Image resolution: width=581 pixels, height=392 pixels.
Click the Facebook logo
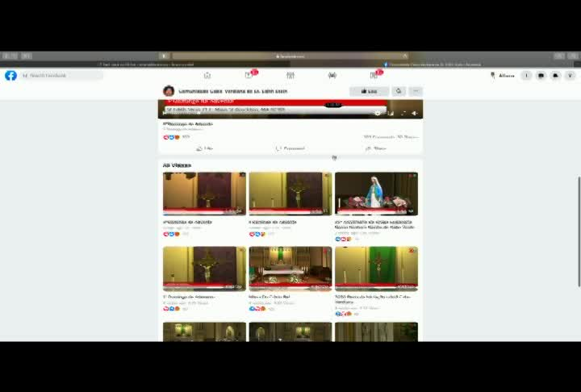[x=10, y=76]
